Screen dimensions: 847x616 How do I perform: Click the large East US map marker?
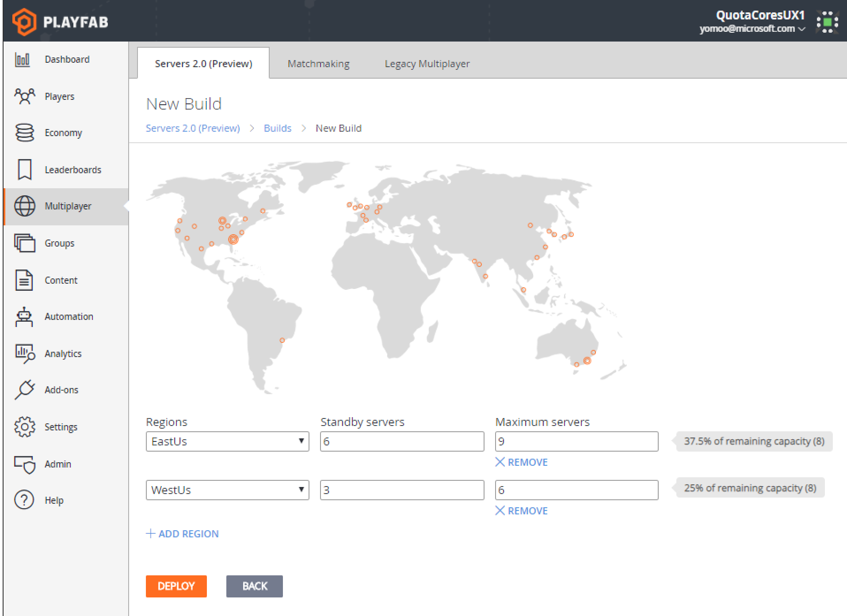233,240
